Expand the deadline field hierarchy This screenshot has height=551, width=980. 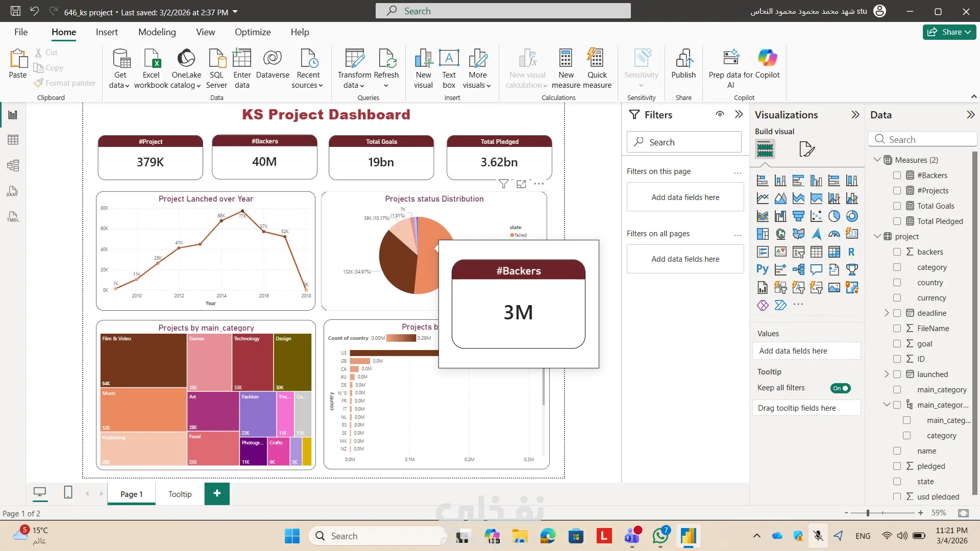click(887, 313)
